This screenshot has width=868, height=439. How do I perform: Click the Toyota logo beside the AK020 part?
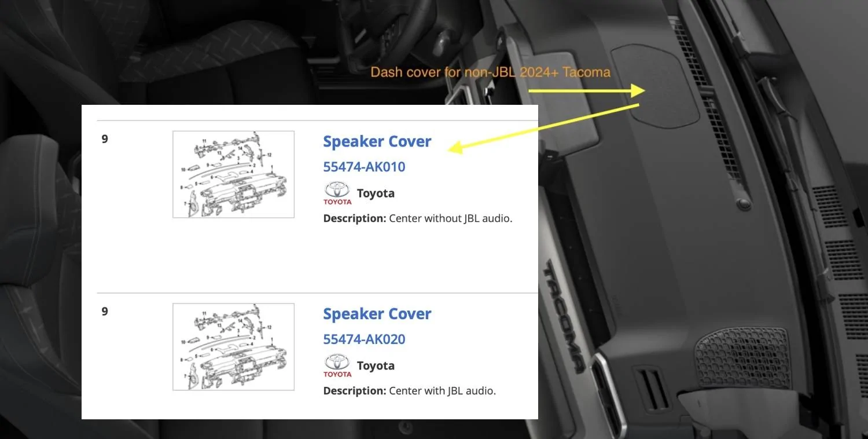point(337,365)
